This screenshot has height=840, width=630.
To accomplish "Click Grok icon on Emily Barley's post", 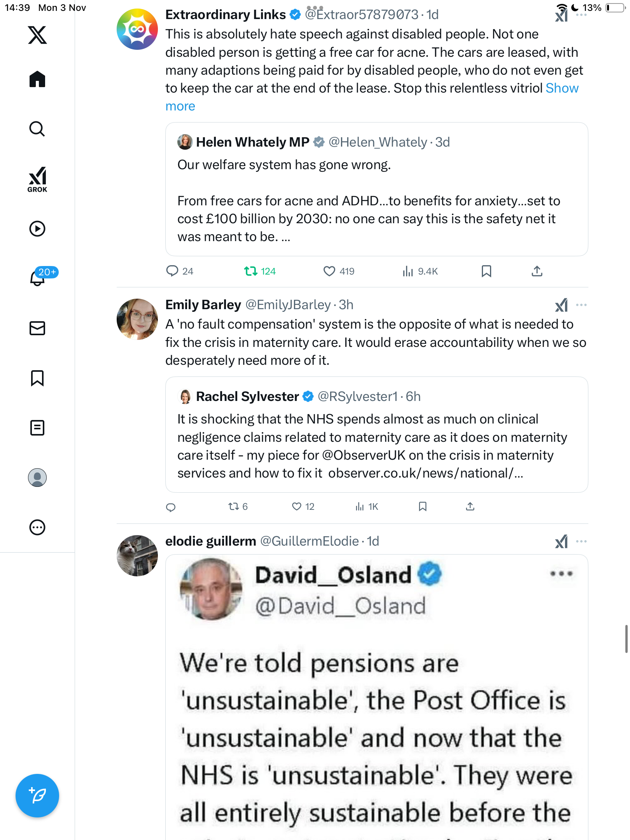I will [x=561, y=305].
